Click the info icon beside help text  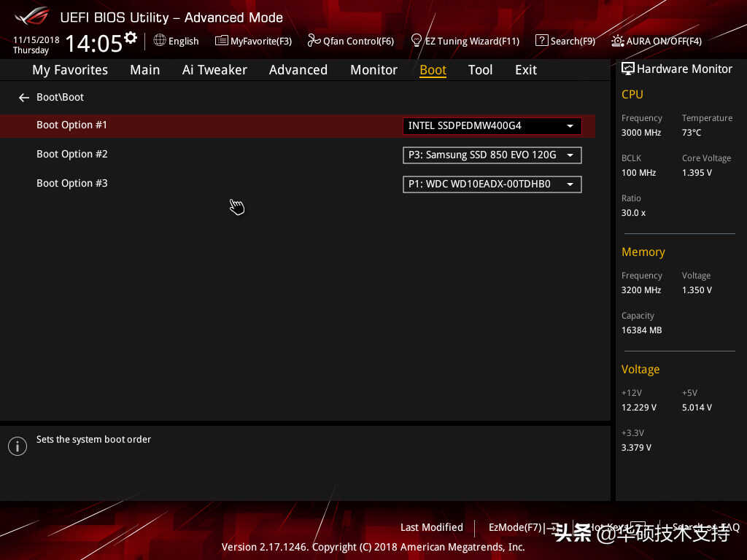coord(18,446)
